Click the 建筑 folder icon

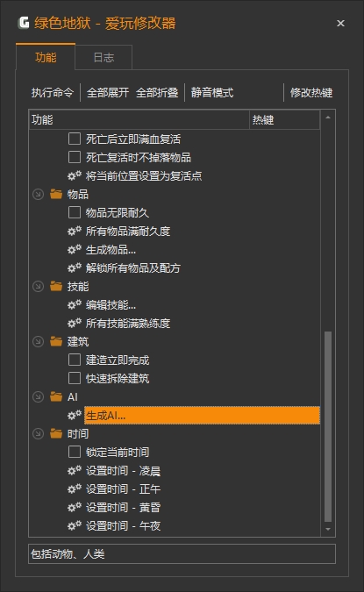click(x=56, y=342)
